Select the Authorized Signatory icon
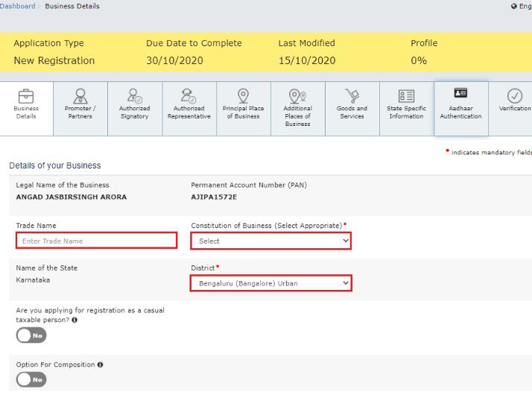The image size is (532, 407). click(134, 96)
